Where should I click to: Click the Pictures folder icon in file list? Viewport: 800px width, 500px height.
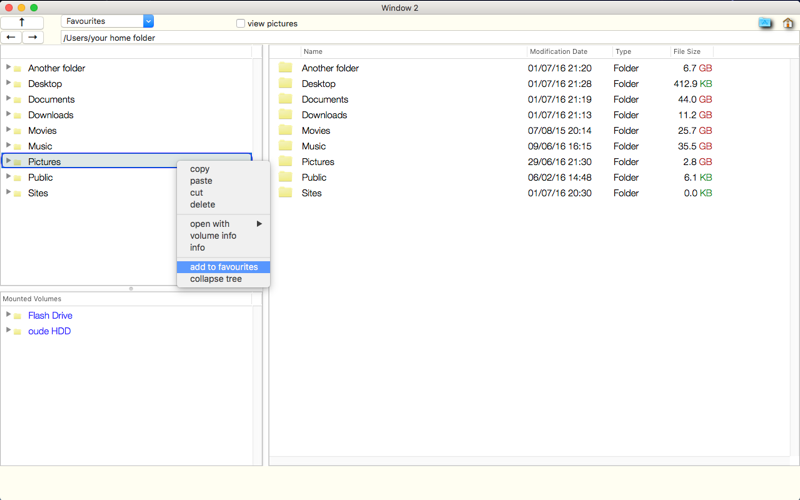285,162
